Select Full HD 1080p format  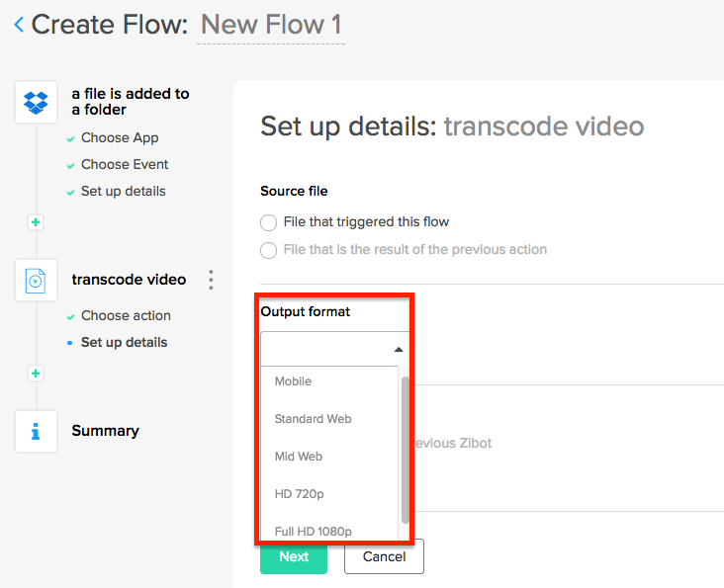(313, 532)
